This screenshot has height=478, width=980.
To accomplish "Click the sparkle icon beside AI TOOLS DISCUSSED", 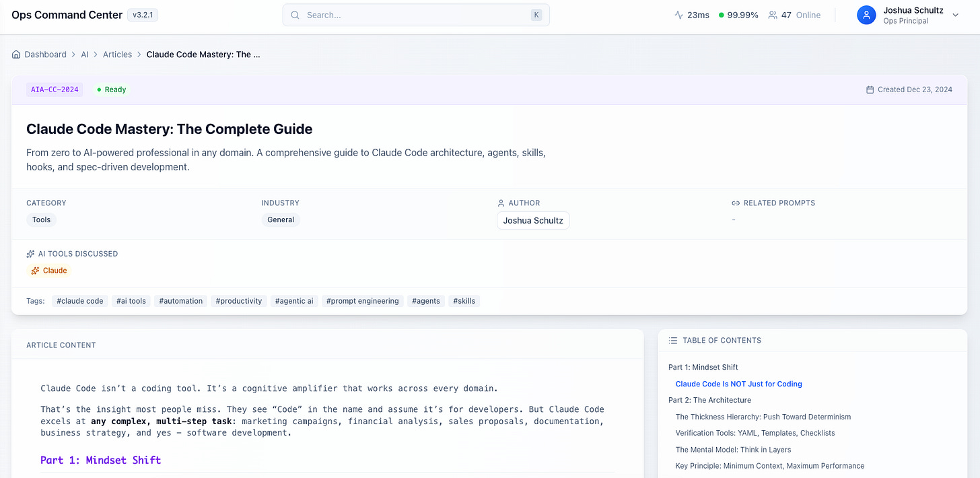I will [x=30, y=254].
